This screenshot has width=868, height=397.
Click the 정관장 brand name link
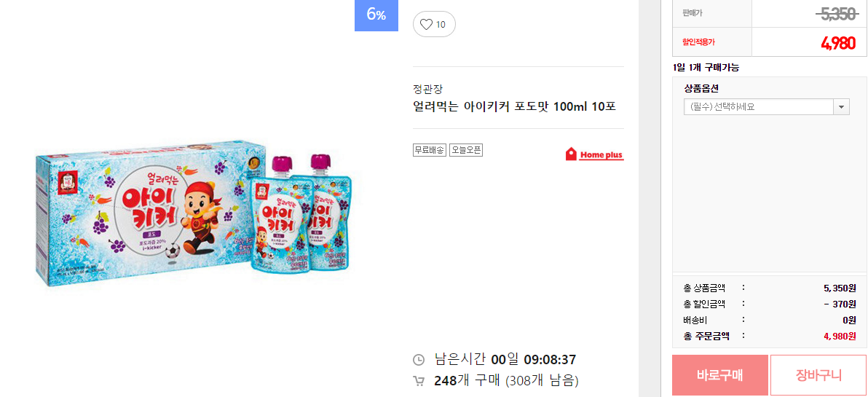tap(428, 89)
